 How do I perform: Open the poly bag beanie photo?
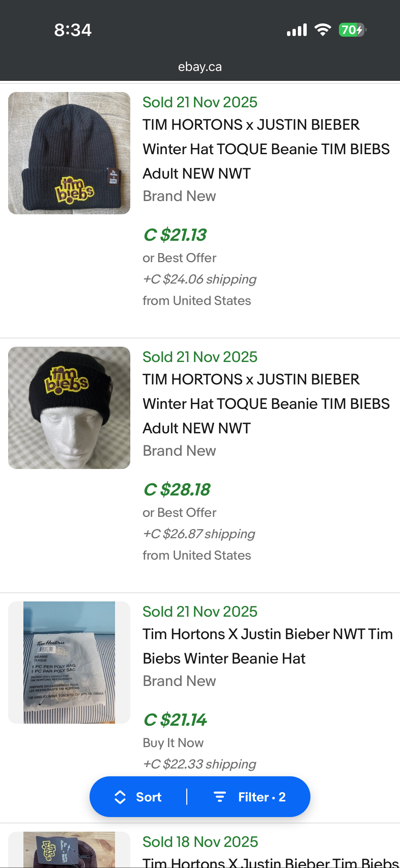click(69, 662)
